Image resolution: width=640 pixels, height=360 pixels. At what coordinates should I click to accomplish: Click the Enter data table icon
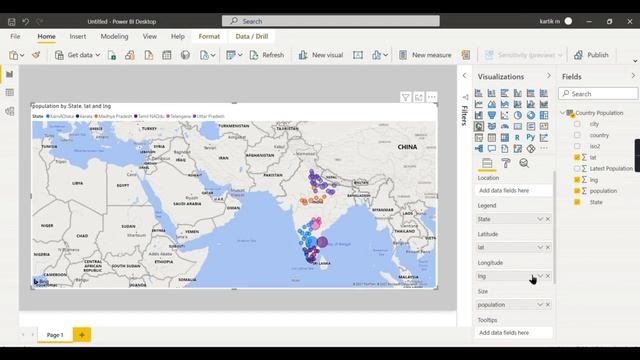pos(167,55)
